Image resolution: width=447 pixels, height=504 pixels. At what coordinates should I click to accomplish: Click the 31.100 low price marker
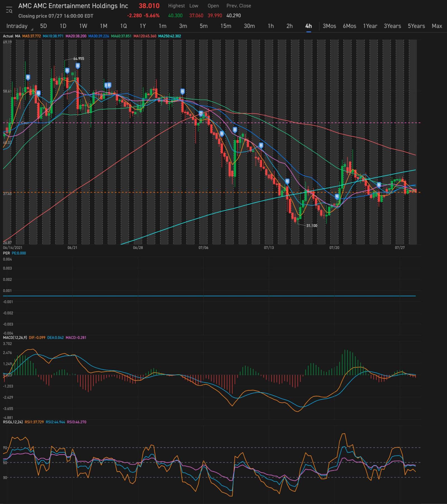312,226
